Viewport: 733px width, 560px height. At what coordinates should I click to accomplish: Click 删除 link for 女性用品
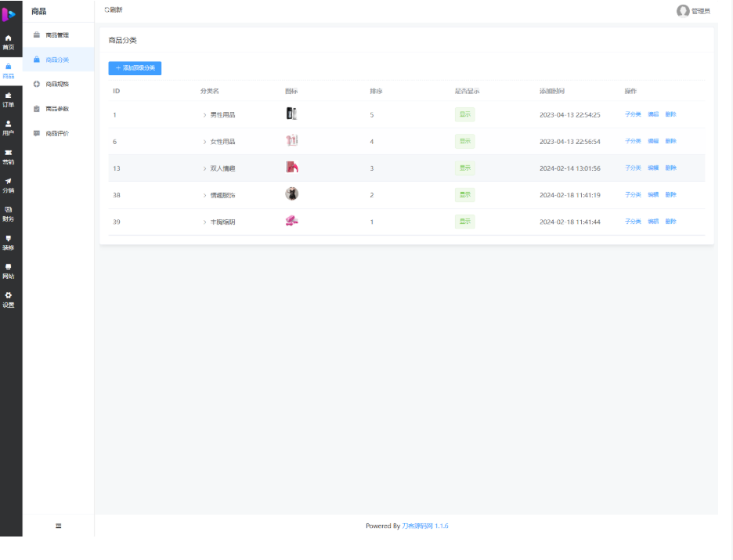coord(671,141)
